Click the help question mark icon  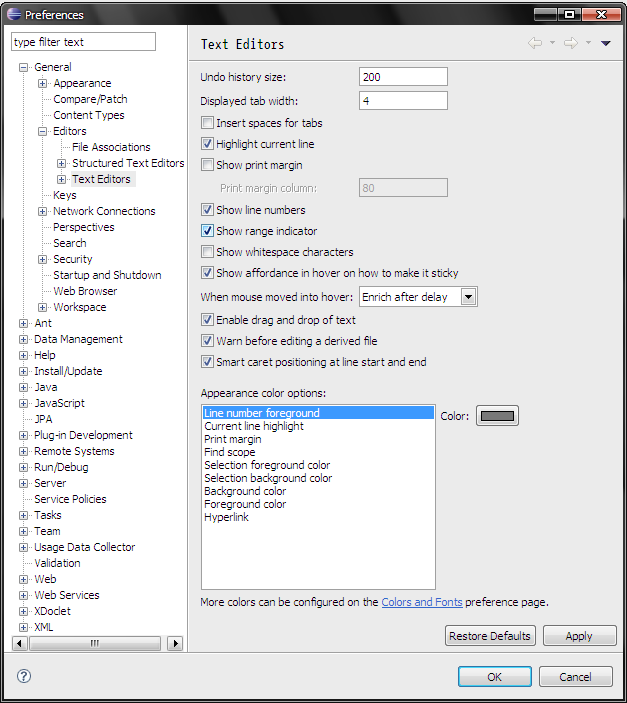click(x=24, y=676)
